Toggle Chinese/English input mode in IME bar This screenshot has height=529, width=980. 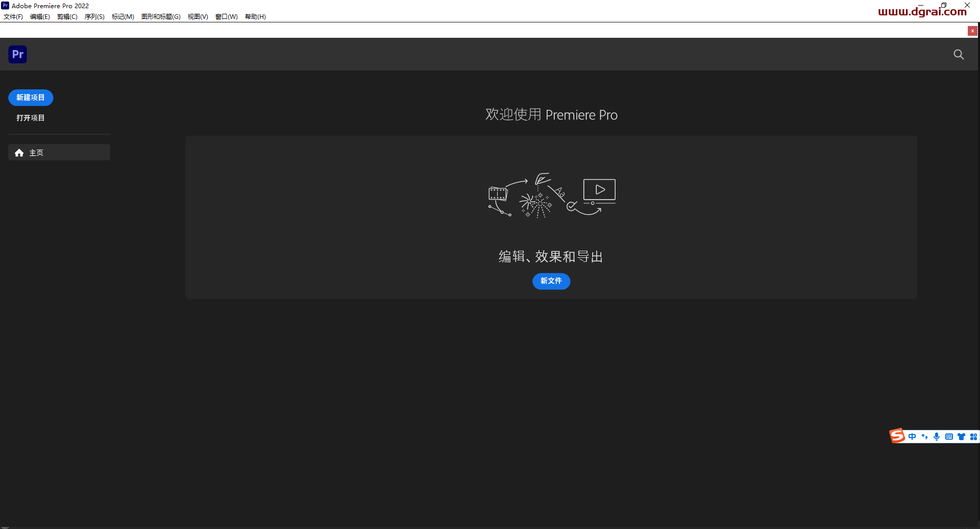(912, 437)
